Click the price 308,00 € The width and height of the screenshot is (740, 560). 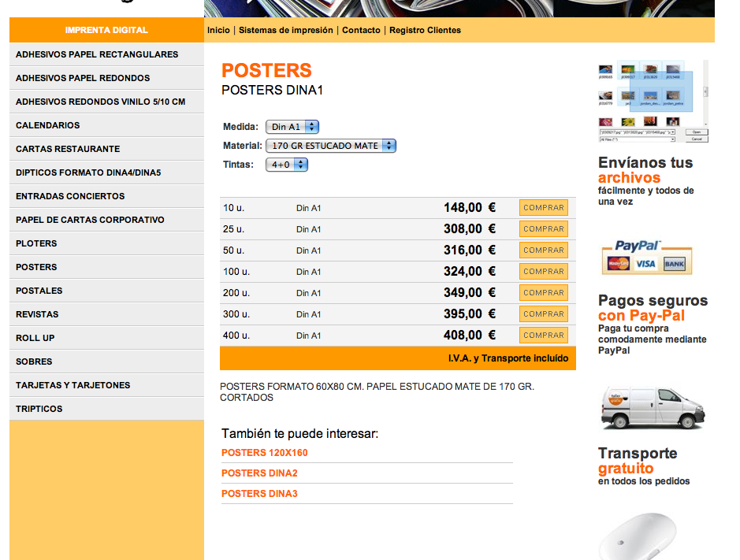(470, 229)
